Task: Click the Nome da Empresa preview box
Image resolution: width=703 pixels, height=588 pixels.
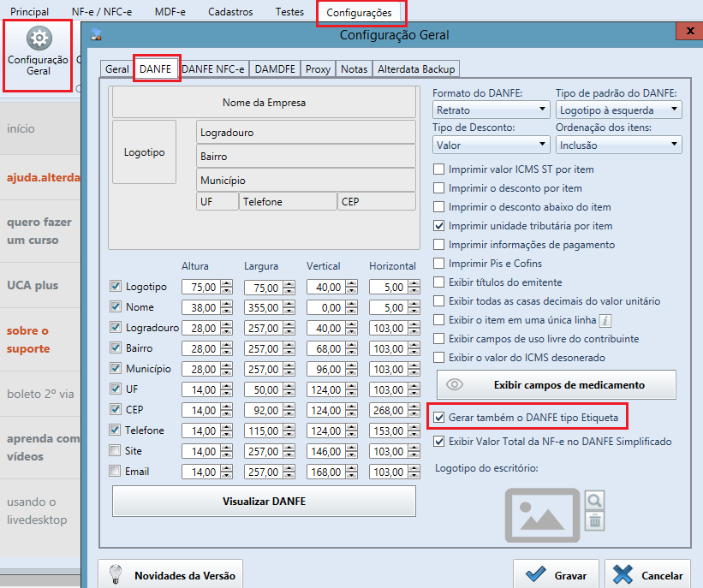Action: pyautogui.click(x=264, y=102)
